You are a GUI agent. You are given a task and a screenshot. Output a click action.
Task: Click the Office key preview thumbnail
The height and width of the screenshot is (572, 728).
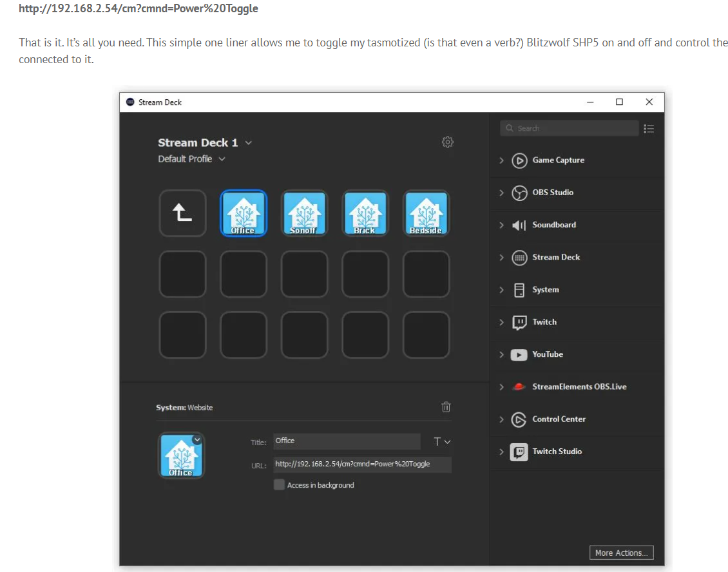coord(181,455)
